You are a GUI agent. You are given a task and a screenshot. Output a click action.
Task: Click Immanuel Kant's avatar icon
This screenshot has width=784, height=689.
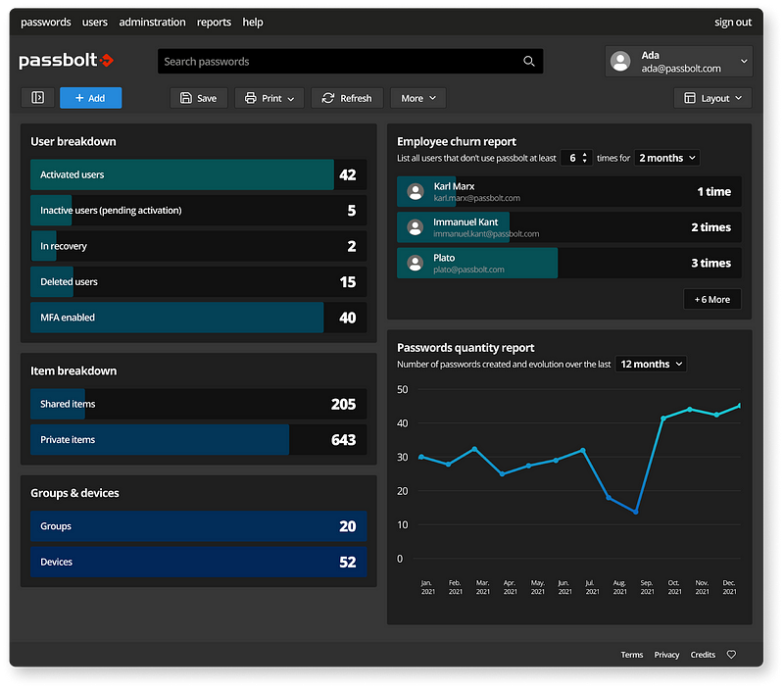(x=416, y=227)
